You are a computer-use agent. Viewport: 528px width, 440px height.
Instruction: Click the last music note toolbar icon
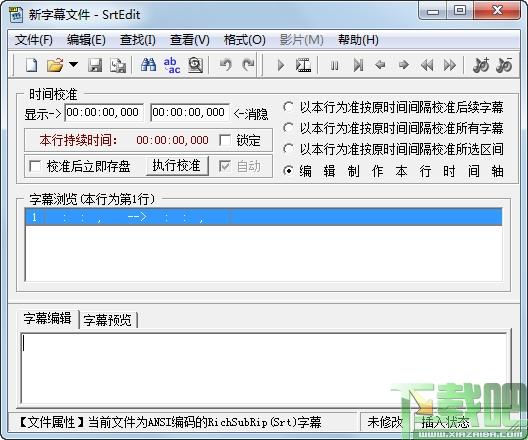coord(504,65)
